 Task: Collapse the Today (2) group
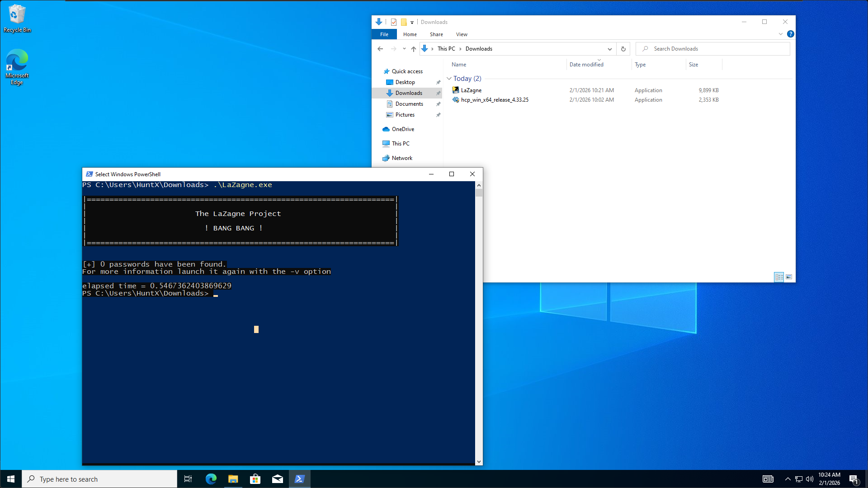click(x=449, y=79)
